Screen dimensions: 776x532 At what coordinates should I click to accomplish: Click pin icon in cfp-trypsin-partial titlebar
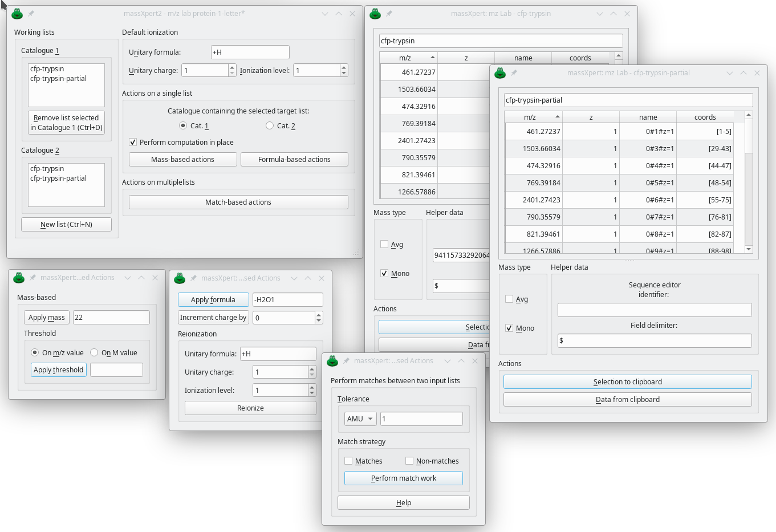point(514,72)
